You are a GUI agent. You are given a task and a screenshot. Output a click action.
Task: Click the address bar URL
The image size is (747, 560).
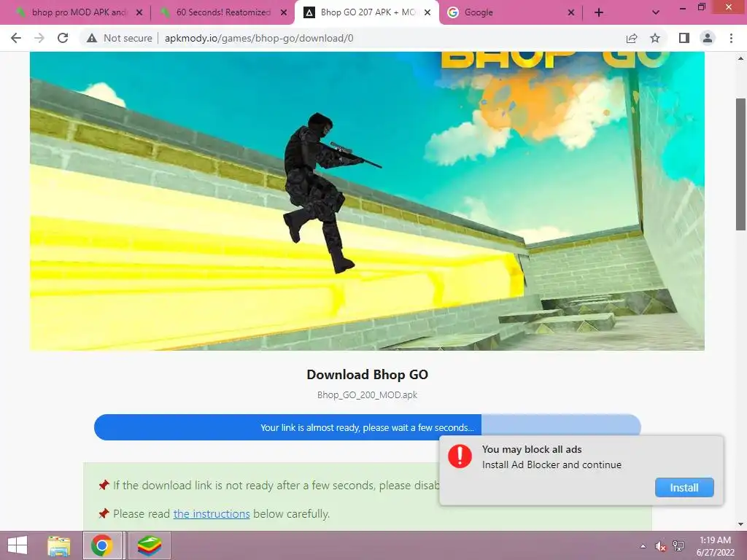[259, 38]
